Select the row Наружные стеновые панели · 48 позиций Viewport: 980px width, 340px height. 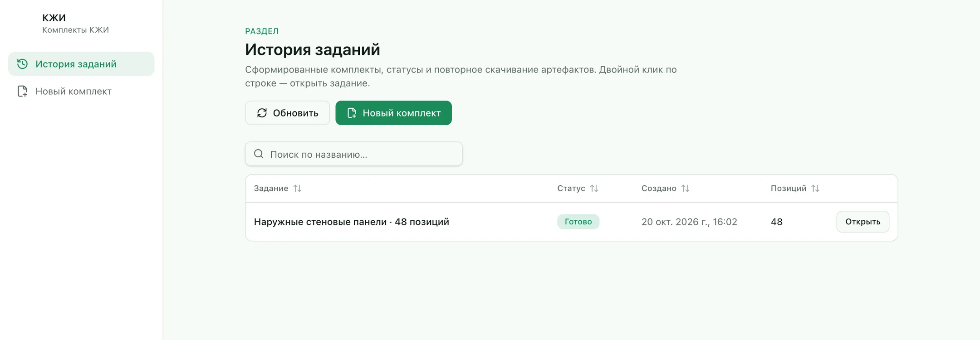click(571, 222)
